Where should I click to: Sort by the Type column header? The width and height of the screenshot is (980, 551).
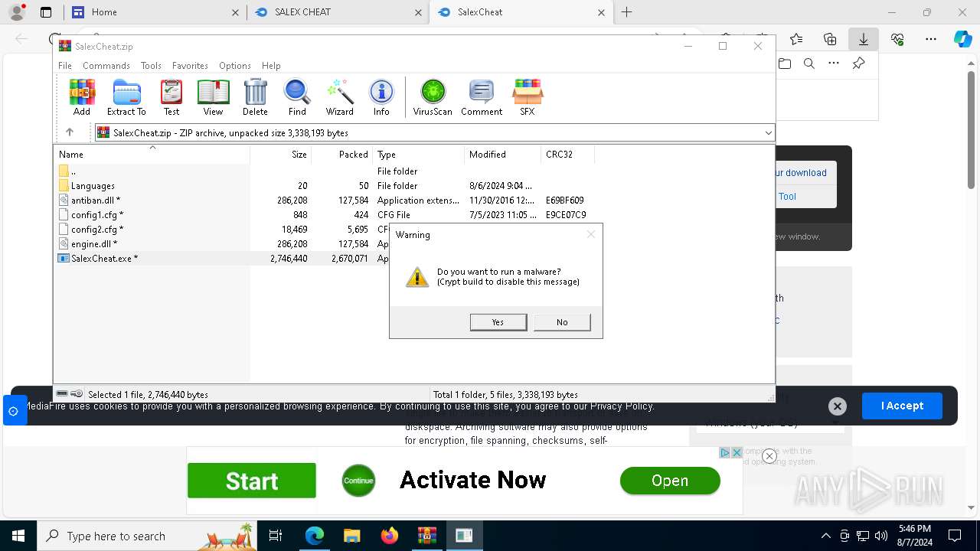[x=419, y=155]
